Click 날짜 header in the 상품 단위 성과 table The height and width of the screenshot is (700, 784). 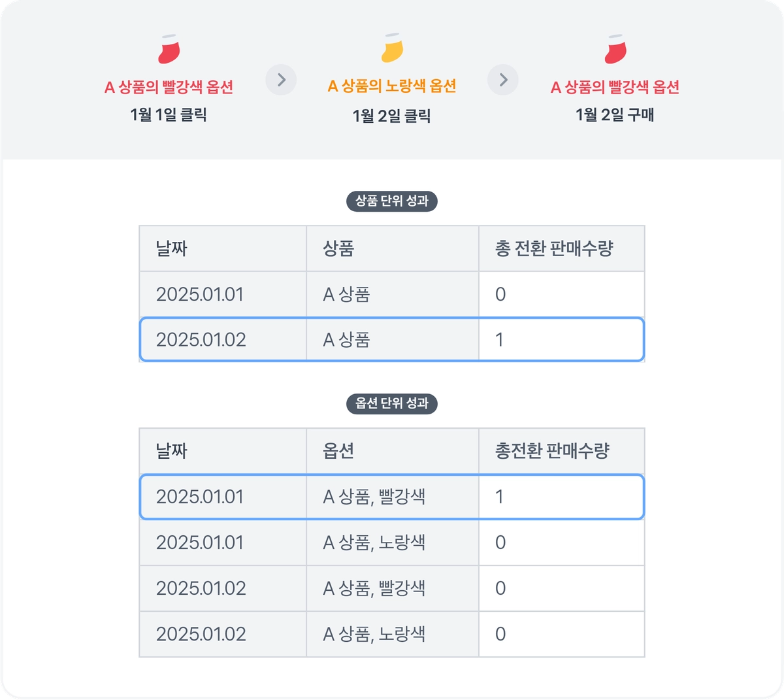(x=172, y=248)
